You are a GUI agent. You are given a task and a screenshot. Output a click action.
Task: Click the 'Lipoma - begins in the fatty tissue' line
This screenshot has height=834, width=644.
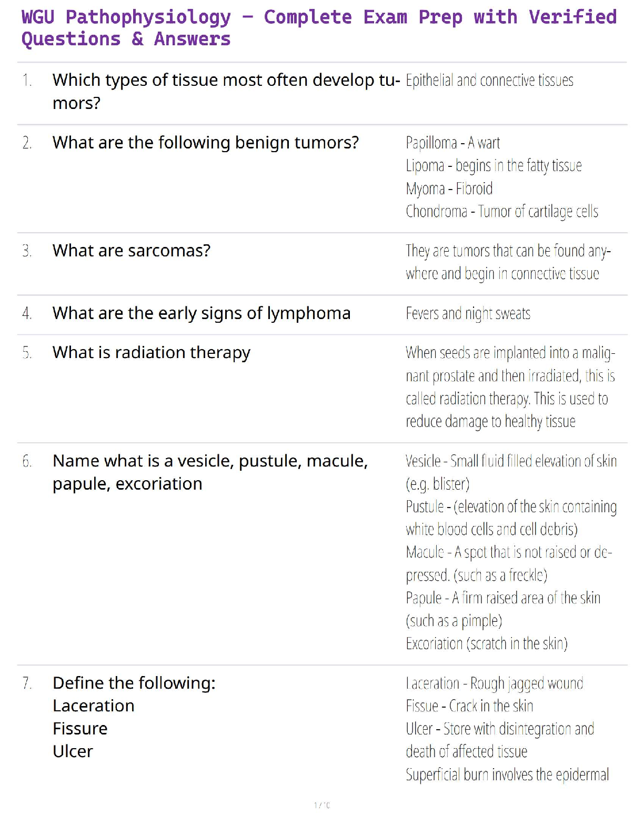[494, 166]
